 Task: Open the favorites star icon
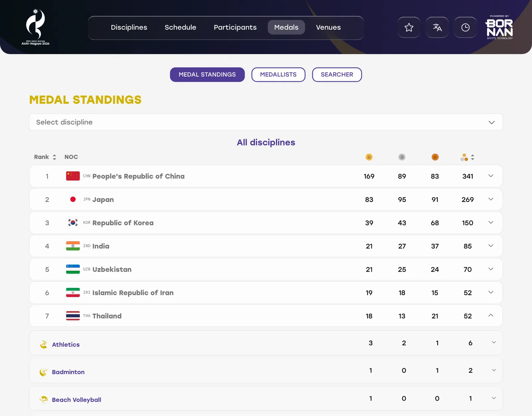pyautogui.click(x=409, y=27)
